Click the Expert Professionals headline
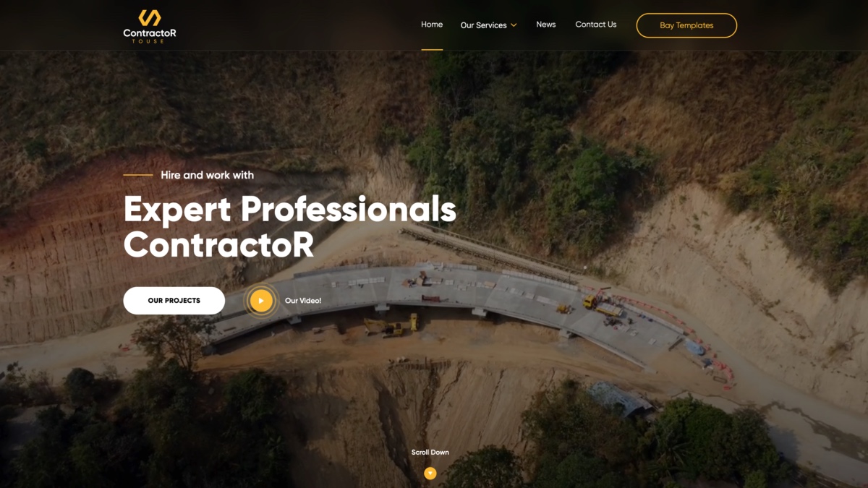 click(x=290, y=210)
